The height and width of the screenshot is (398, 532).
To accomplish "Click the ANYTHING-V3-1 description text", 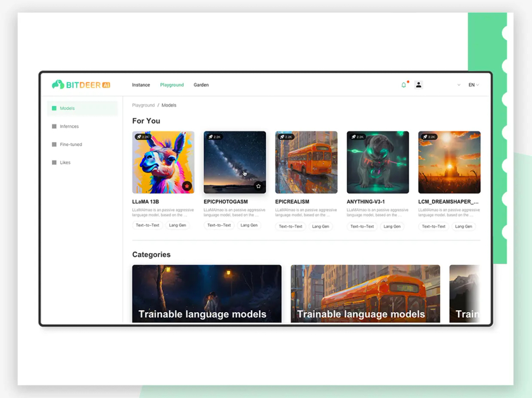I will tap(378, 212).
